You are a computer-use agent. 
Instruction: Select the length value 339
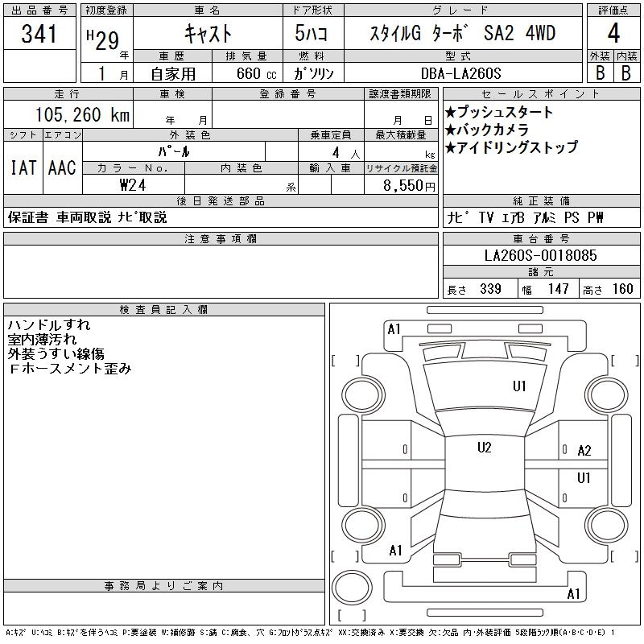pos(490,289)
